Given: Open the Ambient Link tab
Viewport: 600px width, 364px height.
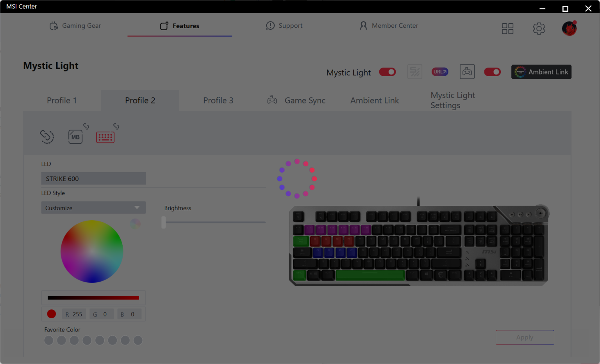Looking at the screenshot, I should [375, 100].
